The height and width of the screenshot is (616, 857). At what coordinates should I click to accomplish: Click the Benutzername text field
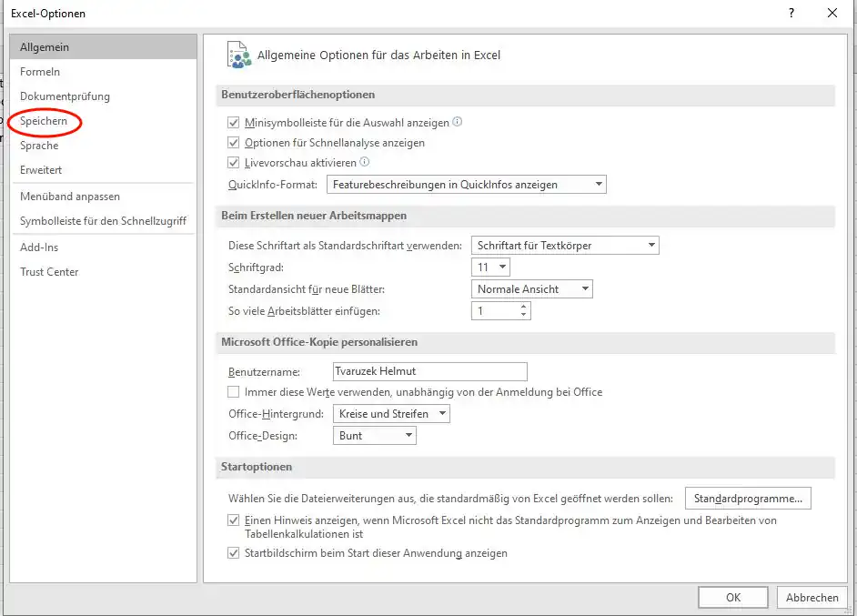coord(428,371)
